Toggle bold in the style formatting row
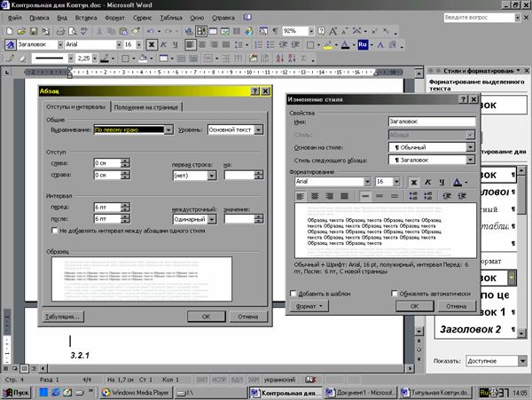532x400 pixels. (x=414, y=181)
